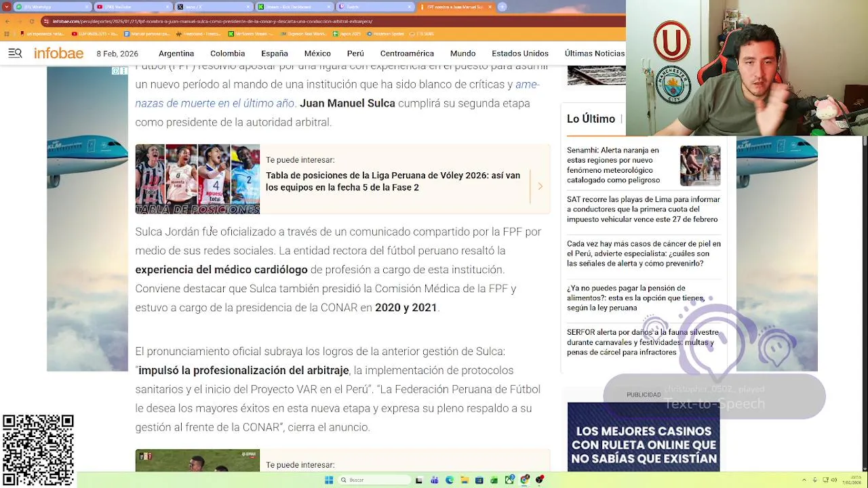Open the Liga Peruana de Vóley 2026 related article

(393, 181)
